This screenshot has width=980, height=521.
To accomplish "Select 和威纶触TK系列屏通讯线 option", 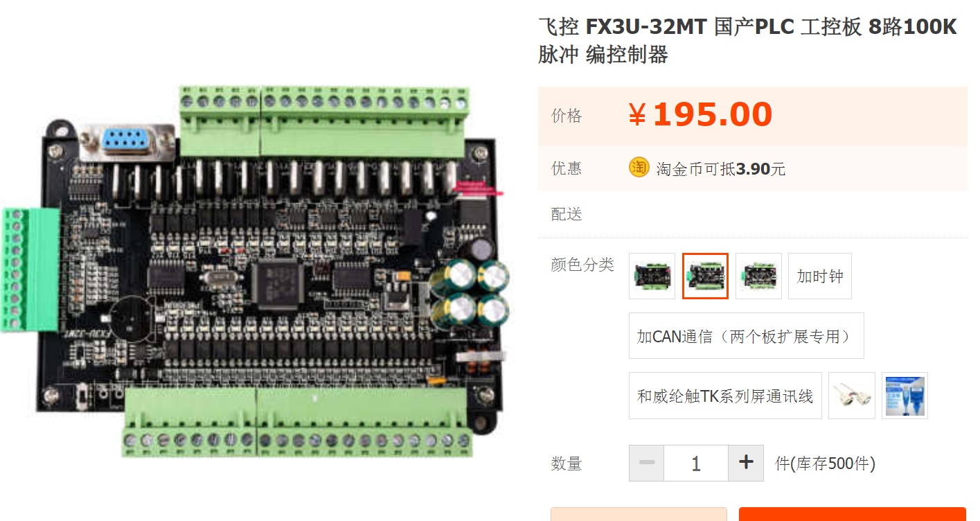I will [x=725, y=396].
